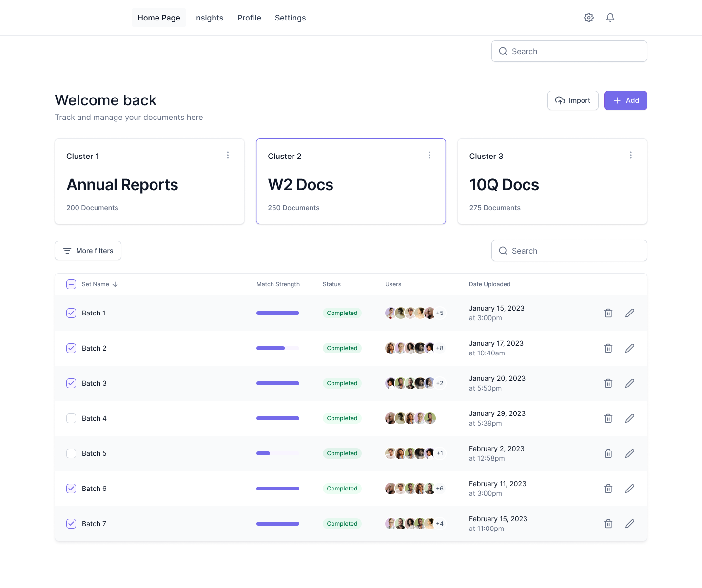Click Batch 5 match strength bar
This screenshot has height=588, width=702.
pos(278,453)
